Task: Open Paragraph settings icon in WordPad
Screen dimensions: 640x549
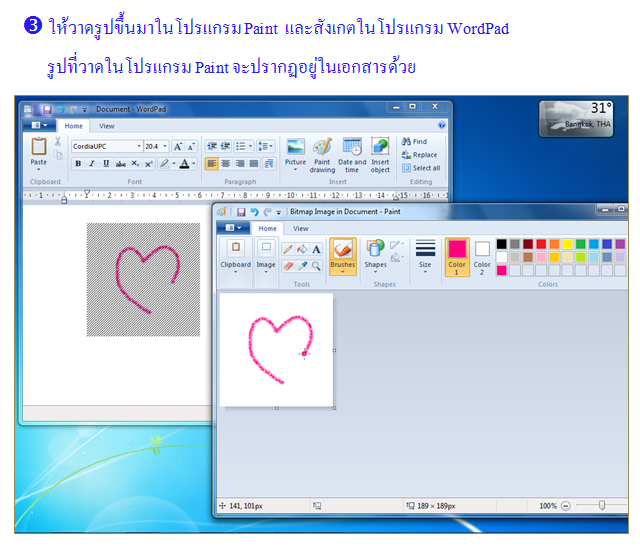Action: coord(269,164)
